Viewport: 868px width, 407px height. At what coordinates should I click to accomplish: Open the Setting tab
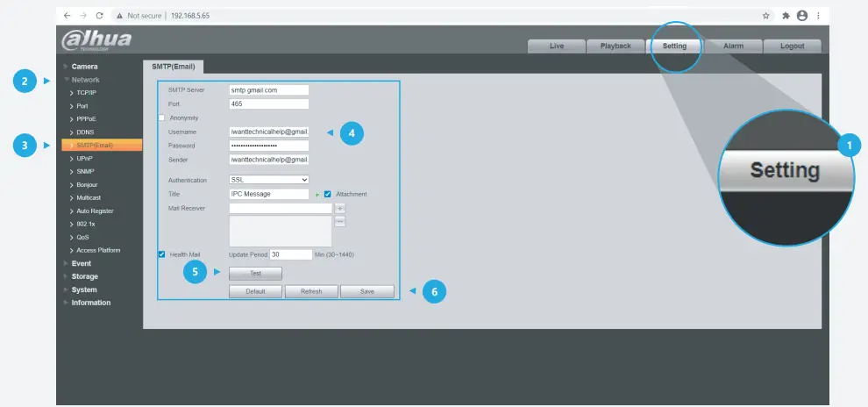coord(674,46)
